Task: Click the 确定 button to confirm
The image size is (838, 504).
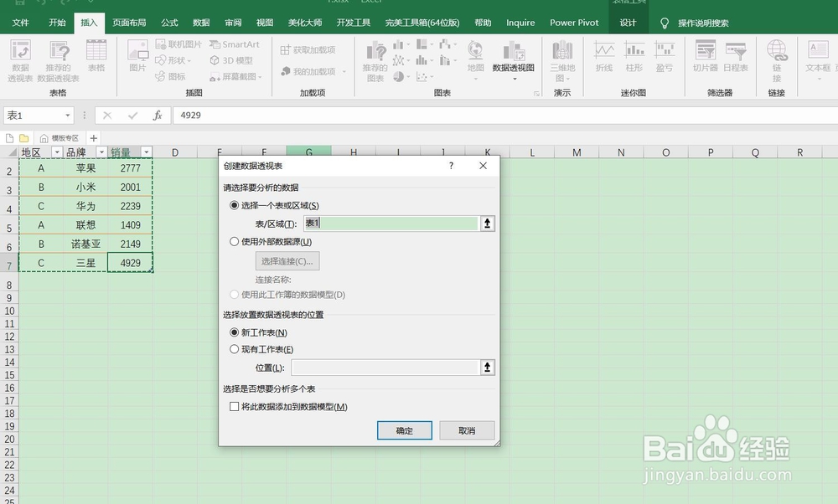Action: click(x=404, y=429)
